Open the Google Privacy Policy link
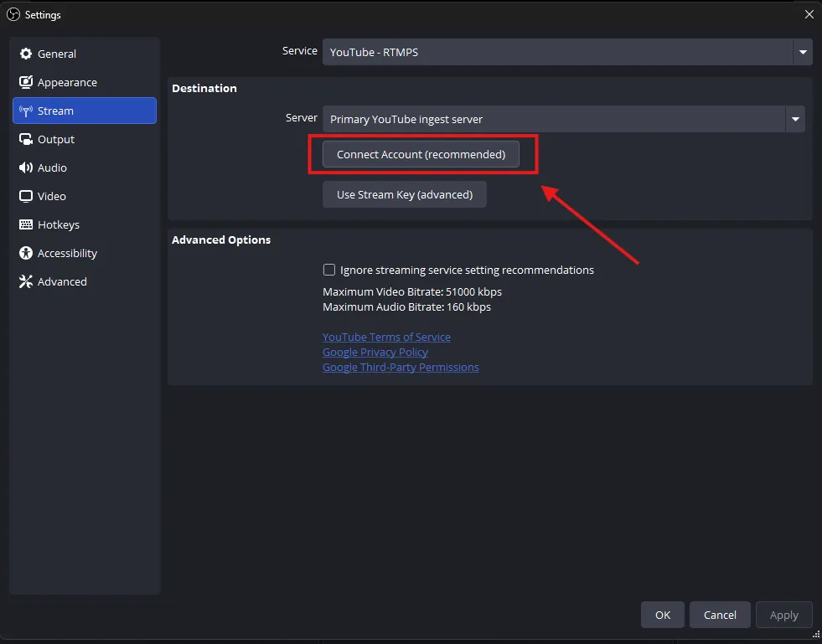The width and height of the screenshot is (822, 644). pos(375,352)
